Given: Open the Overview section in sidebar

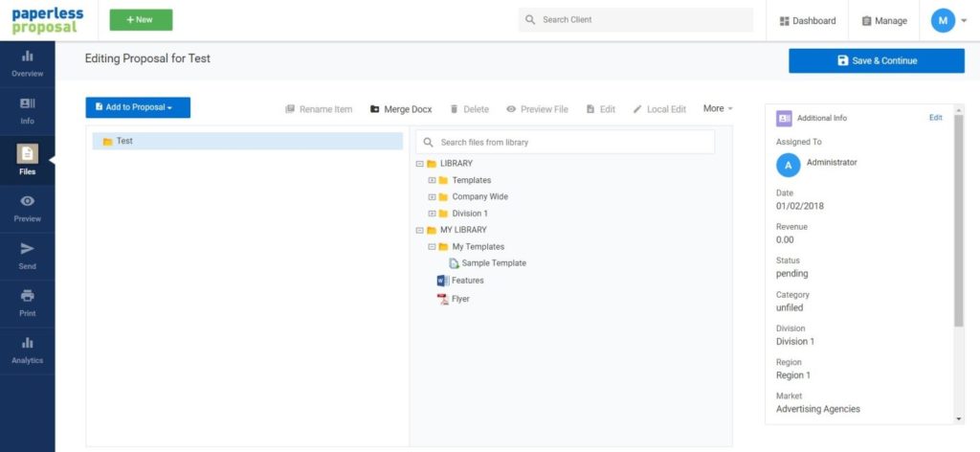Looking at the screenshot, I should [x=28, y=64].
